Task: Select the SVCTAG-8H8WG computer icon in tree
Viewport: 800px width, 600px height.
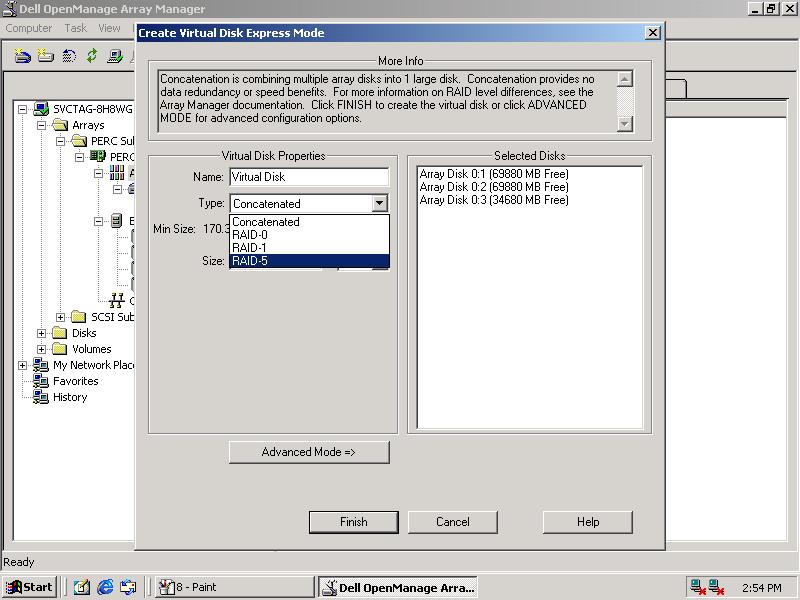Action: [x=41, y=109]
